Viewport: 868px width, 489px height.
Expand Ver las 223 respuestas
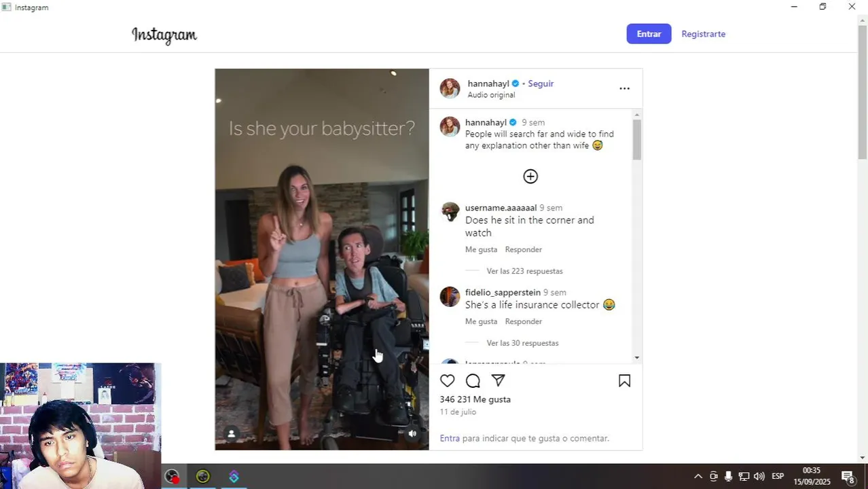pos(524,271)
